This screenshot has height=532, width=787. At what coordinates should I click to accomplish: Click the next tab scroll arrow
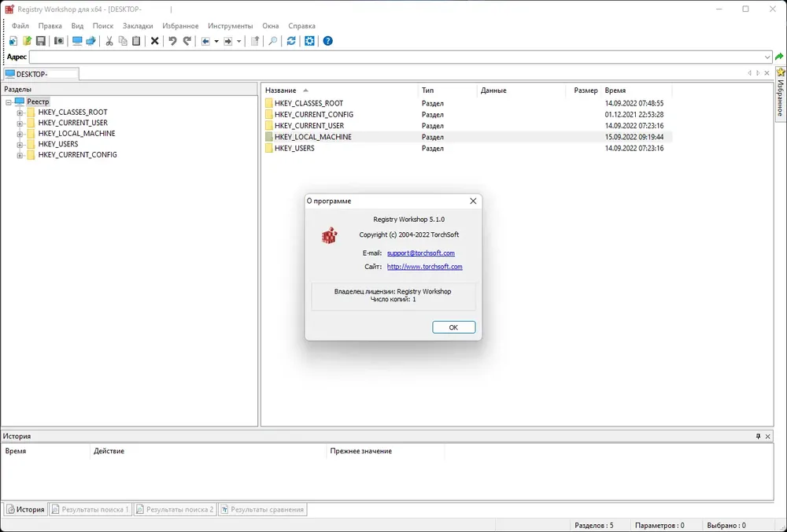pyautogui.click(x=758, y=73)
